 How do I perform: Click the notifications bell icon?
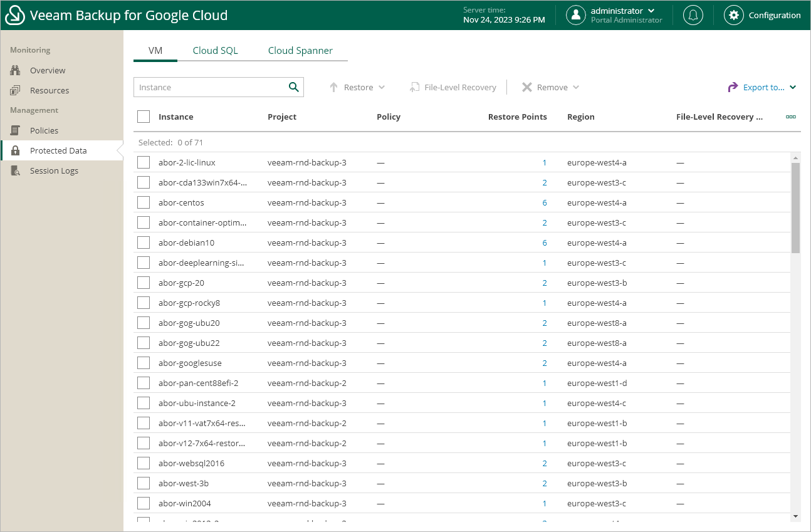[693, 16]
